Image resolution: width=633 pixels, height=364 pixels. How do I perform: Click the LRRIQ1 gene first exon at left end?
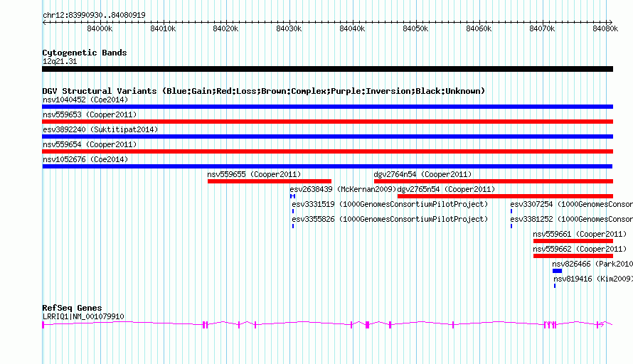click(x=43, y=325)
